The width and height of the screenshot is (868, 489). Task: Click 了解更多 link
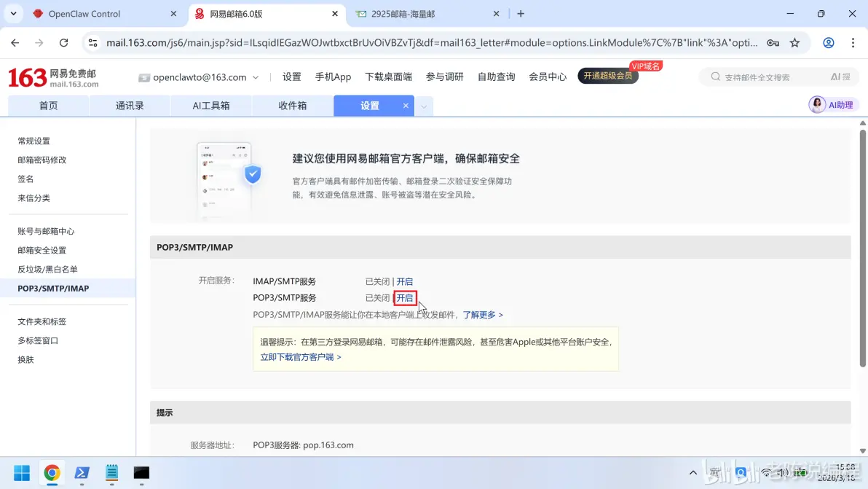point(483,315)
